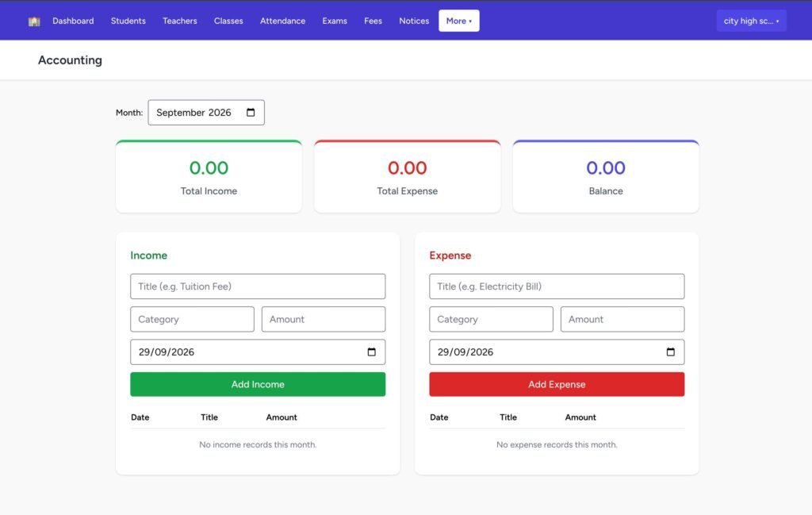Screen dimensions: 812x515
Task: Click the Income date field 29/09/2026
Action: tap(258, 352)
